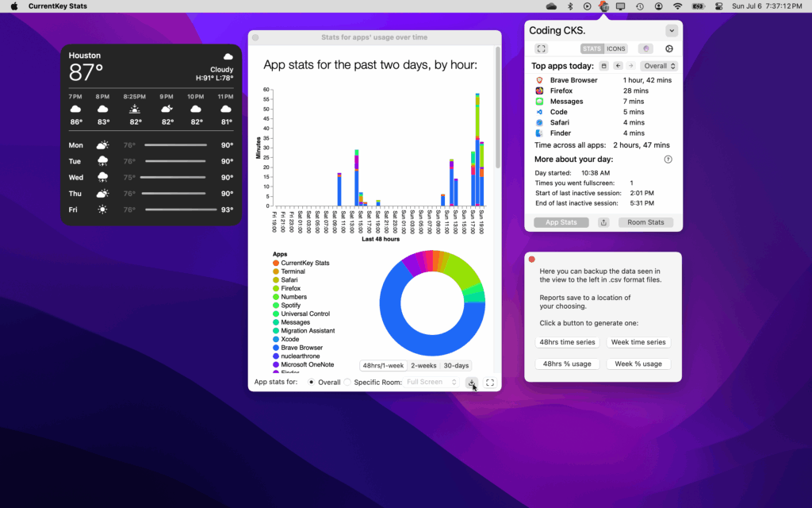Click the 48hrs time series button
This screenshot has width=812, height=508.
pos(563,342)
